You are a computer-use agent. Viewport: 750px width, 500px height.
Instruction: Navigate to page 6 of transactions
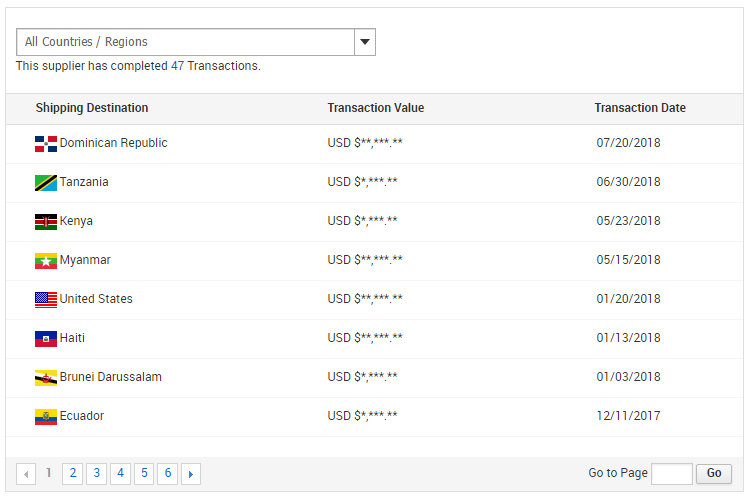pos(168,474)
